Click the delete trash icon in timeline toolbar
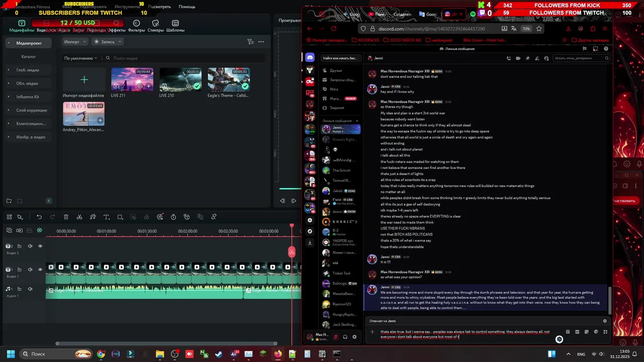This screenshot has width=644, height=362. click(x=66, y=217)
